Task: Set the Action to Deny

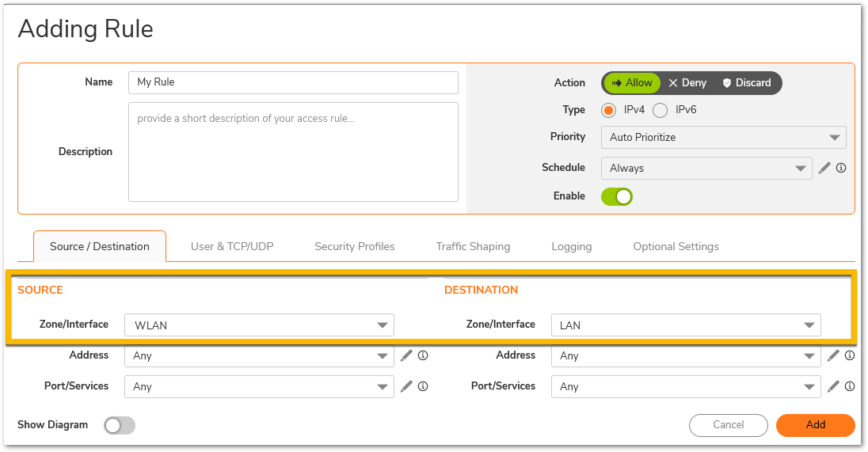Action: pos(687,83)
